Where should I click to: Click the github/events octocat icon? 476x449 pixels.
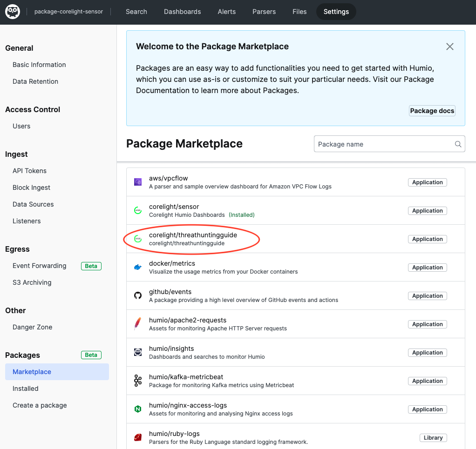coord(138,295)
